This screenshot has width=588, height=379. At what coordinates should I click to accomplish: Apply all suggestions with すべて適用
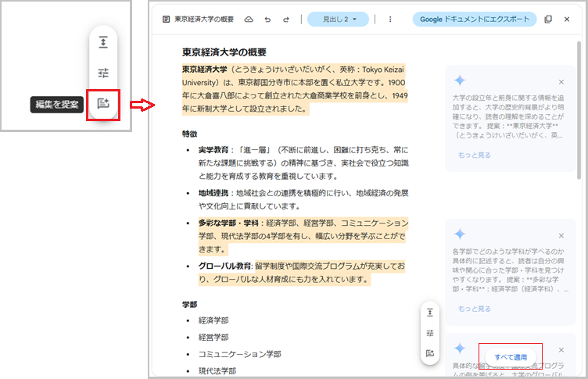coord(511,357)
